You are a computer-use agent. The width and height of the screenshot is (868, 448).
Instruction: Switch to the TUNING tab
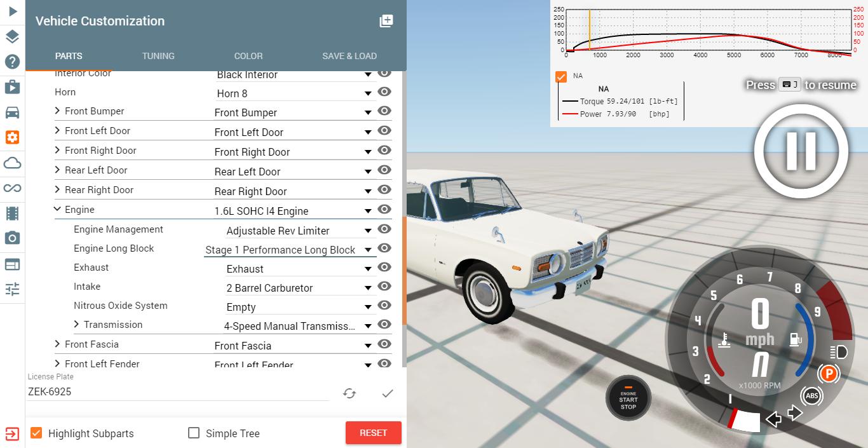[x=158, y=56]
